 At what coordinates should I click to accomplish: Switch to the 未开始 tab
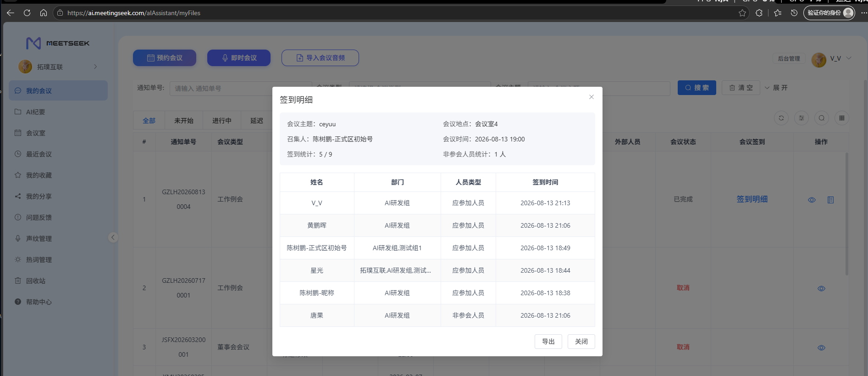coord(183,121)
